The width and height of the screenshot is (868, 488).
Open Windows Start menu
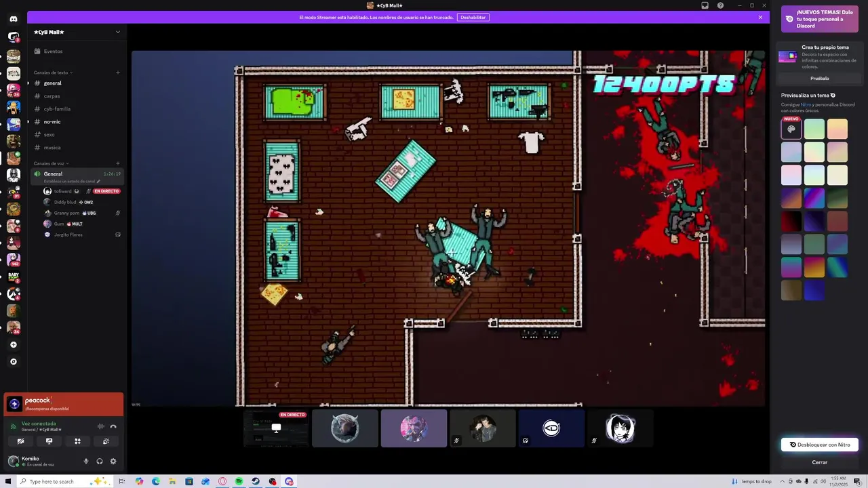[x=8, y=481]
